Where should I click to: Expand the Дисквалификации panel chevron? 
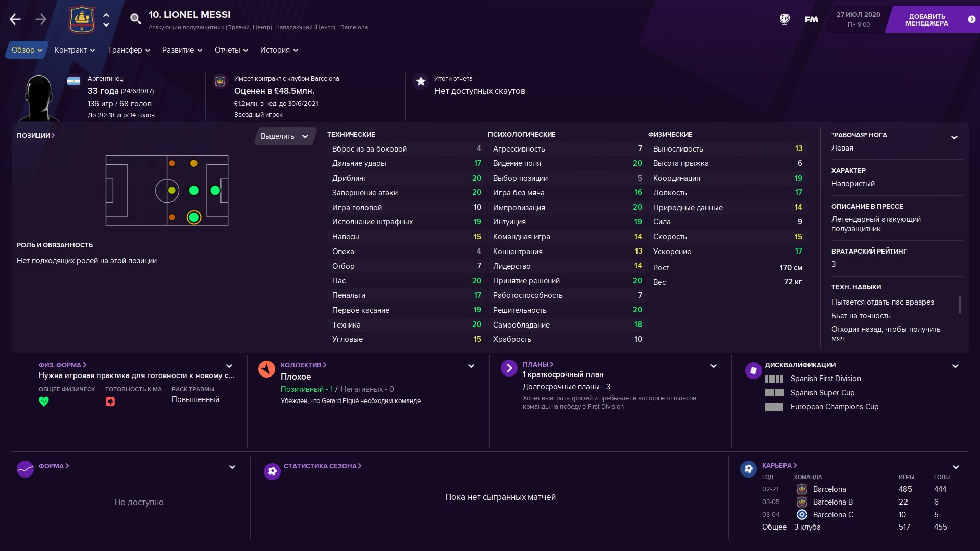click(955, 366)
